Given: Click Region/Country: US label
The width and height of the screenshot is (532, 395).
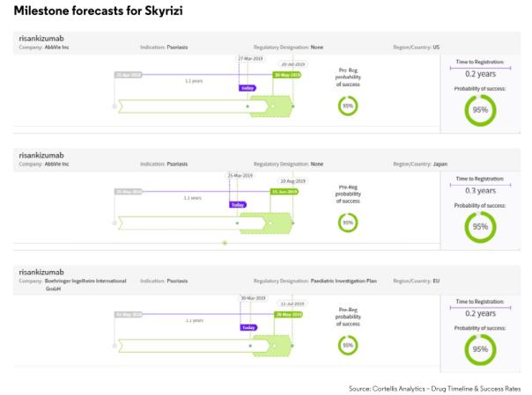Looking at the screenshot, I should pos(417,48).
